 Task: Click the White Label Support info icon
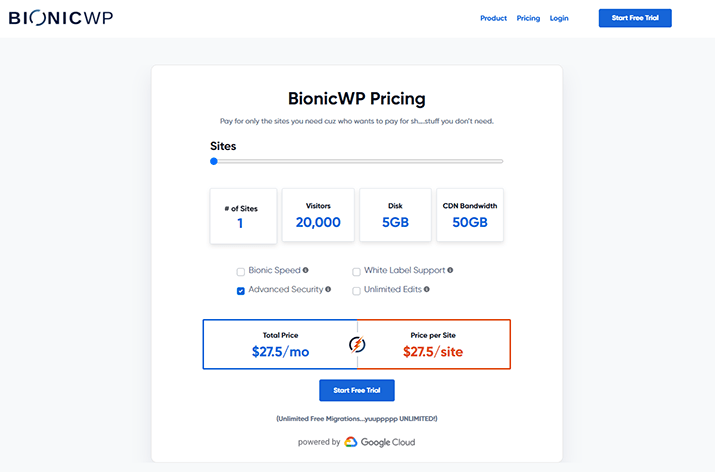pos(450,270)
